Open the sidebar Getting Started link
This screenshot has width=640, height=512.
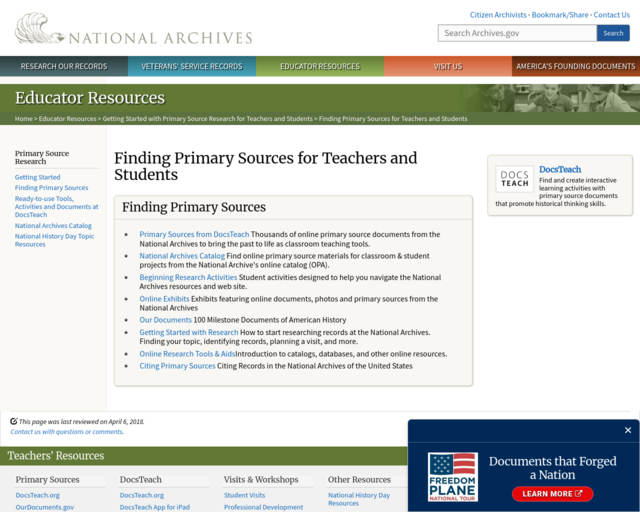(38, 177)
